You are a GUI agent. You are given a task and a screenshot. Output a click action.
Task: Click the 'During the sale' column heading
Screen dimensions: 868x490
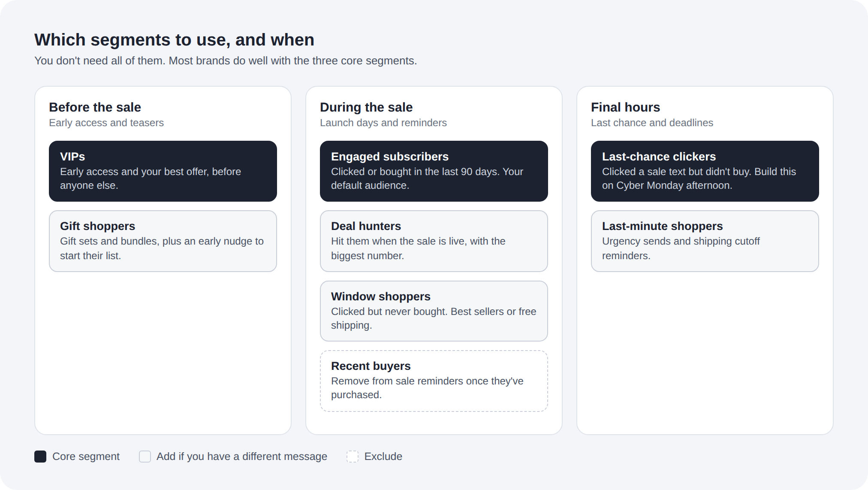point(366,107)
